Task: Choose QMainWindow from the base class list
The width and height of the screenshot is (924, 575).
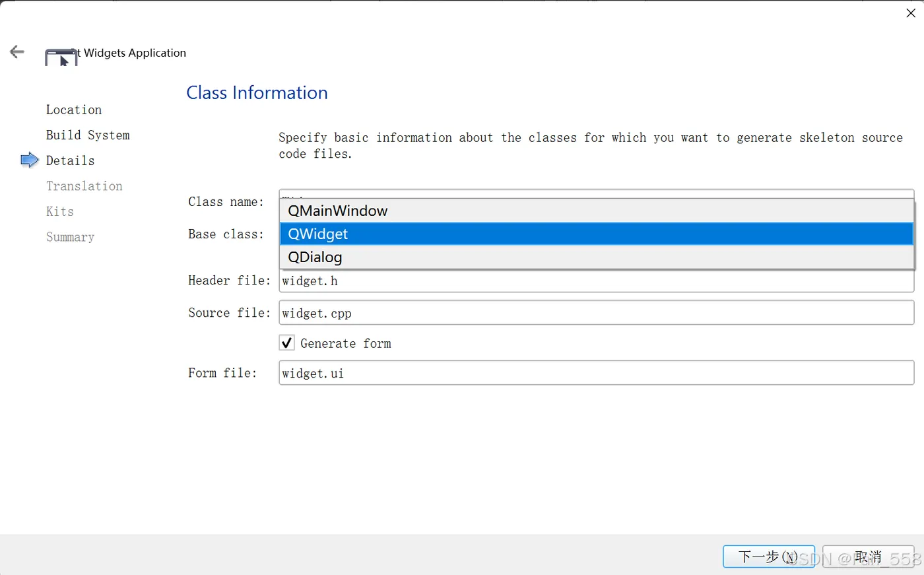Action: coord(597,211)
